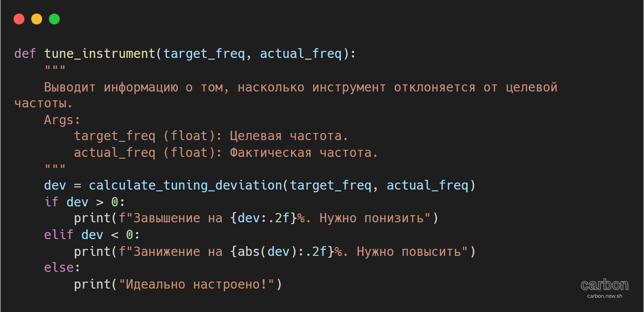This screenshot has height=312, width=644.
Task: Click the Фактическая частота description text
Action: tap(304, 153)
